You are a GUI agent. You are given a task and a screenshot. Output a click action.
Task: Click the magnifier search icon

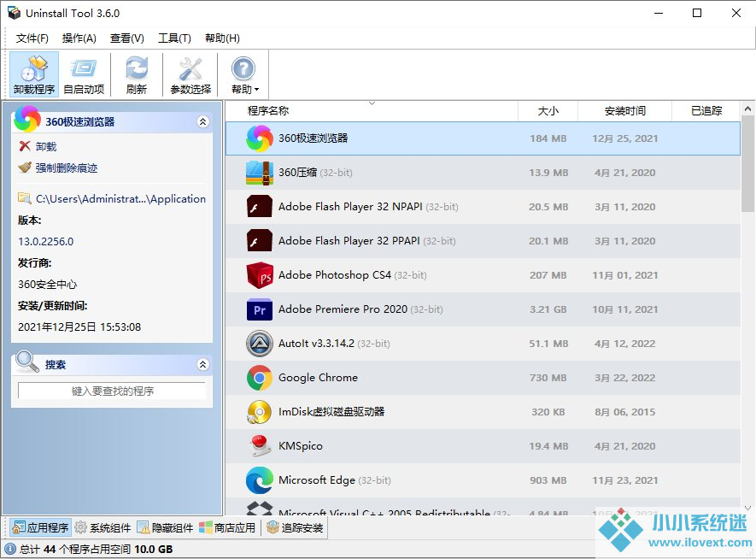[27, 362]
